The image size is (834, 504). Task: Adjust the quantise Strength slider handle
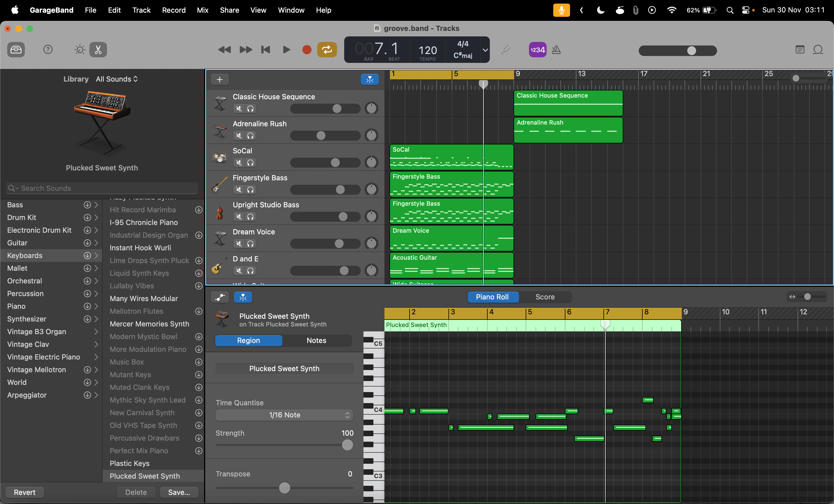point(347,445)
